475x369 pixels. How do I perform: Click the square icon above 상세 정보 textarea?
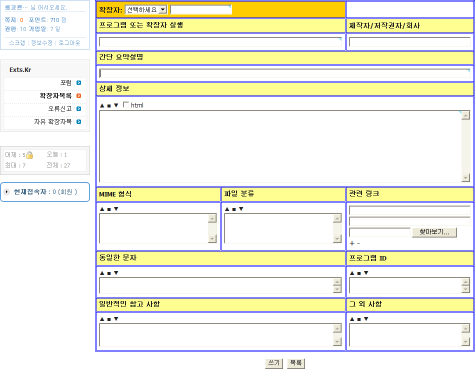click(x=109, y=106)
